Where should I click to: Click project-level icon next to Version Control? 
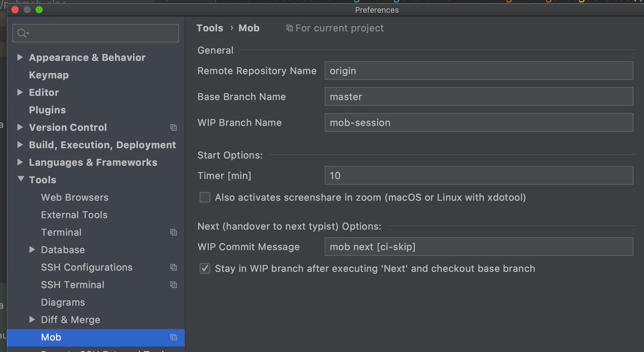pyautogui.click(x=173, y=127)
